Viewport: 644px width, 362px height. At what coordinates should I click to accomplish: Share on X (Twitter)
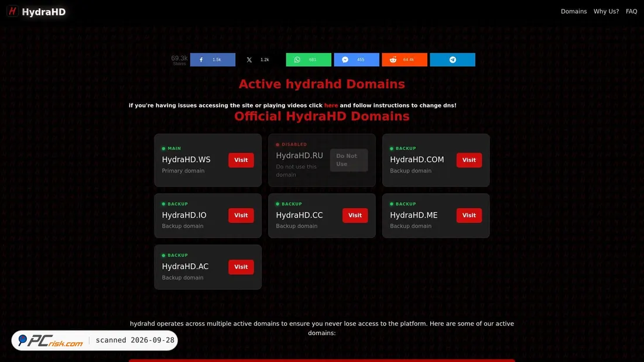click(261, 60)
